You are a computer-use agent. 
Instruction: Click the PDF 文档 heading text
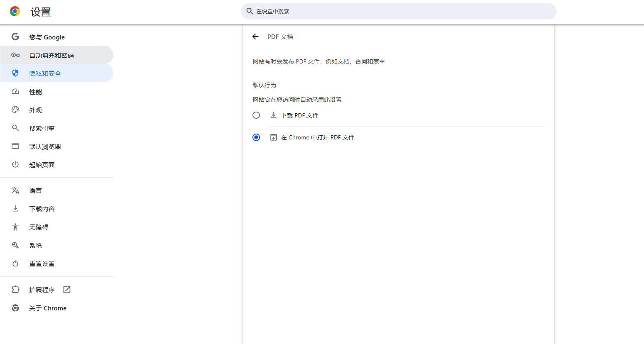coord(280,37)
